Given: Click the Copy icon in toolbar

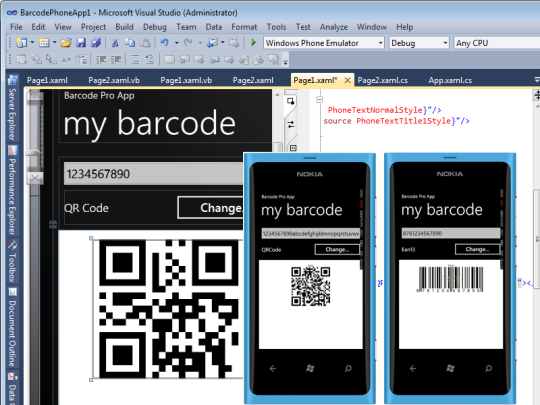Looking at the screenshot, I should [130, 43].
